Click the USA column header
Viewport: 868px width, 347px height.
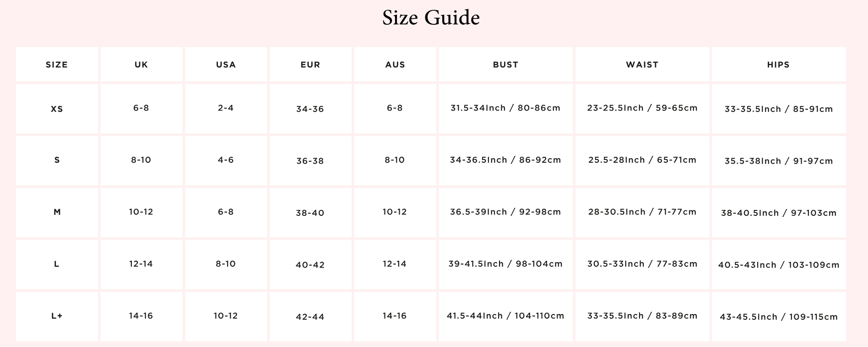[x=226, y=65]
